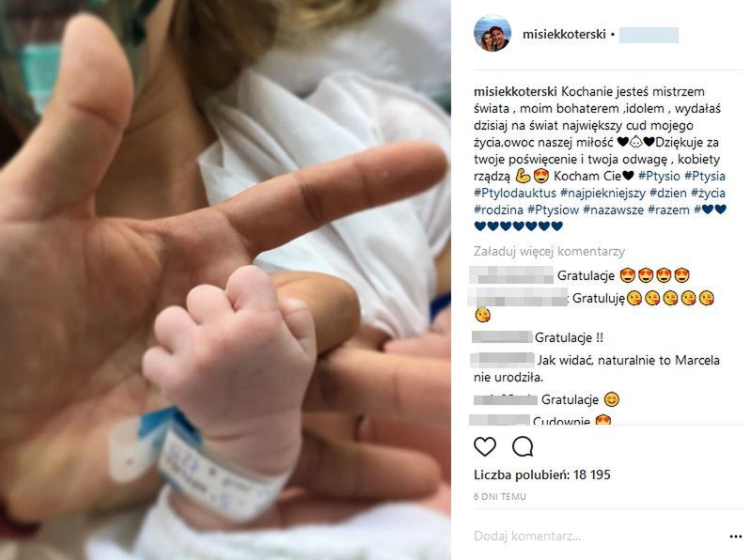Click the misiekkoterski username in header

(564, 35)
